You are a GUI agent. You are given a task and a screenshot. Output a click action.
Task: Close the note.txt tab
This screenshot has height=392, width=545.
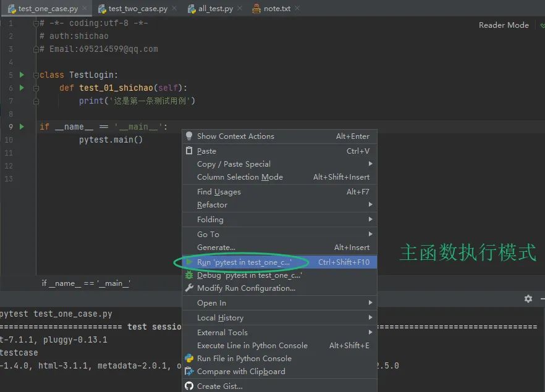(297, 8)
